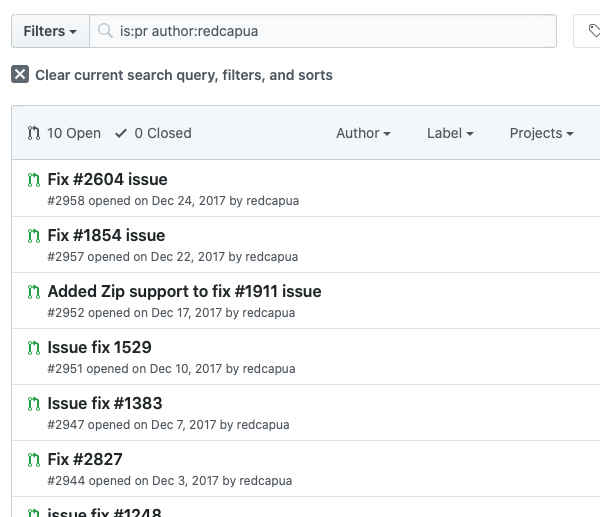This screenshot has width=600, height=517.
Task: Open the Projects filter menu
Action: [x=541, y=133]
